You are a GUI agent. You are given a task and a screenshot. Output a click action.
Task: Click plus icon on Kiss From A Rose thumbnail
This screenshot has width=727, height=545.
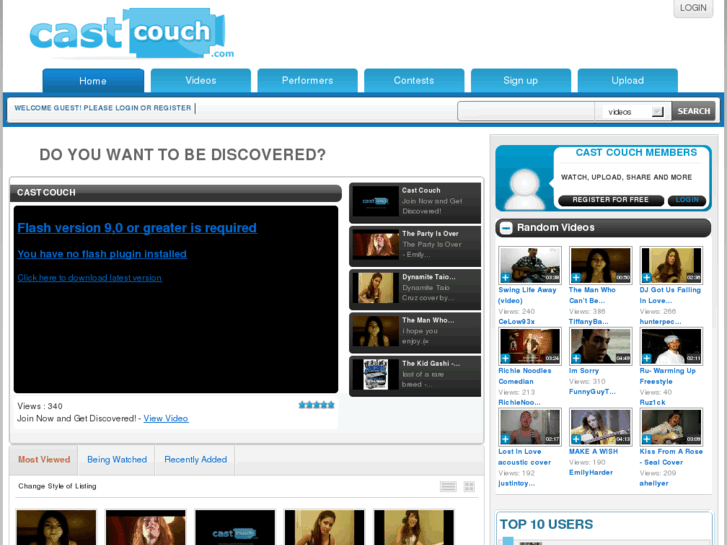[646, 439]
